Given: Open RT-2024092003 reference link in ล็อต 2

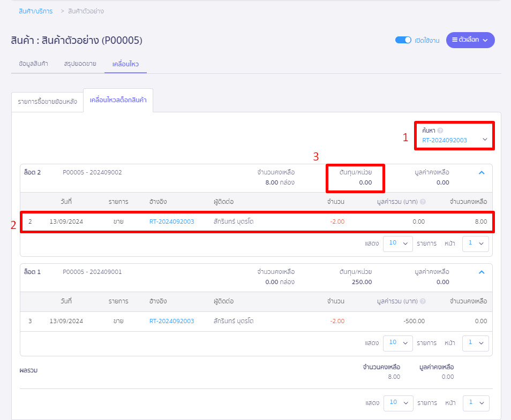Looking at the screenshot, I should 171,222.
